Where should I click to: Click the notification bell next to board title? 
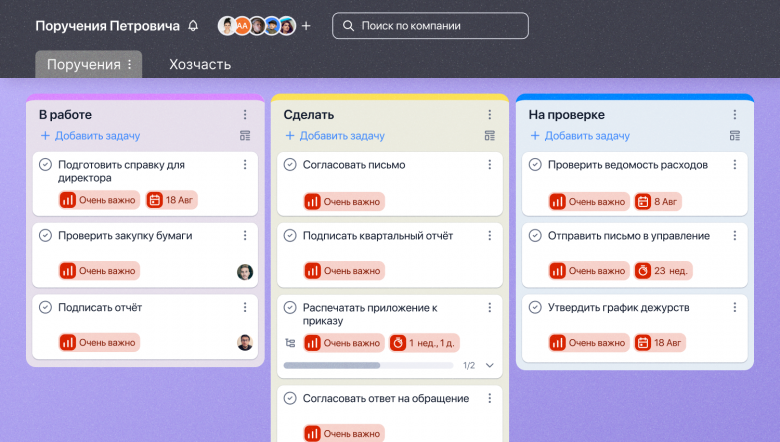[x=193, y=26]
